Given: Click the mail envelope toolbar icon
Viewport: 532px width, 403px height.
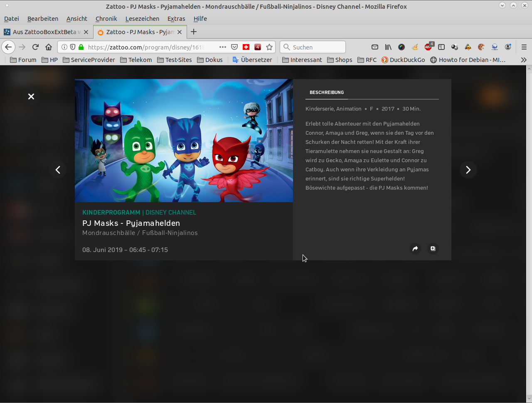Looking at the screenshot, I should [375, 47].
